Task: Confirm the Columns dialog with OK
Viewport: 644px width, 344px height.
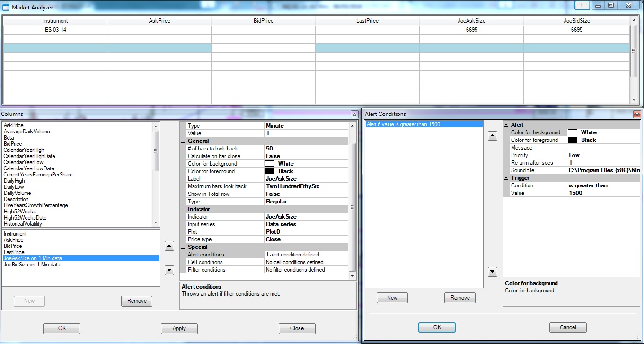Action: click(x=62, y=328)
